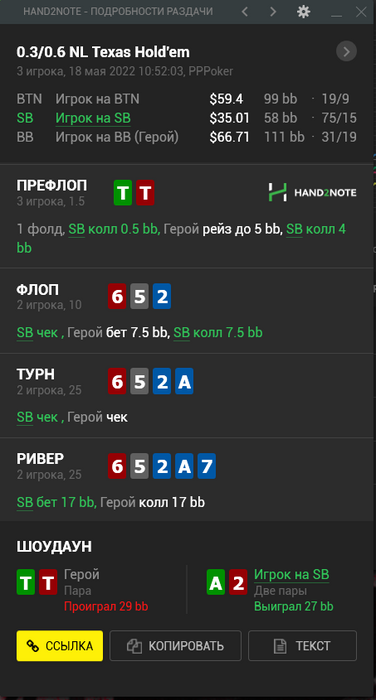
Task: Click the green T hero card in preflop
Action: (123, 193)
